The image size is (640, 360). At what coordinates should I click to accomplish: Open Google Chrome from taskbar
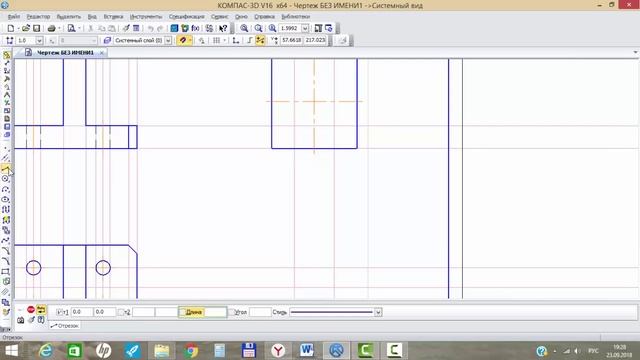[x=191, y=351]
